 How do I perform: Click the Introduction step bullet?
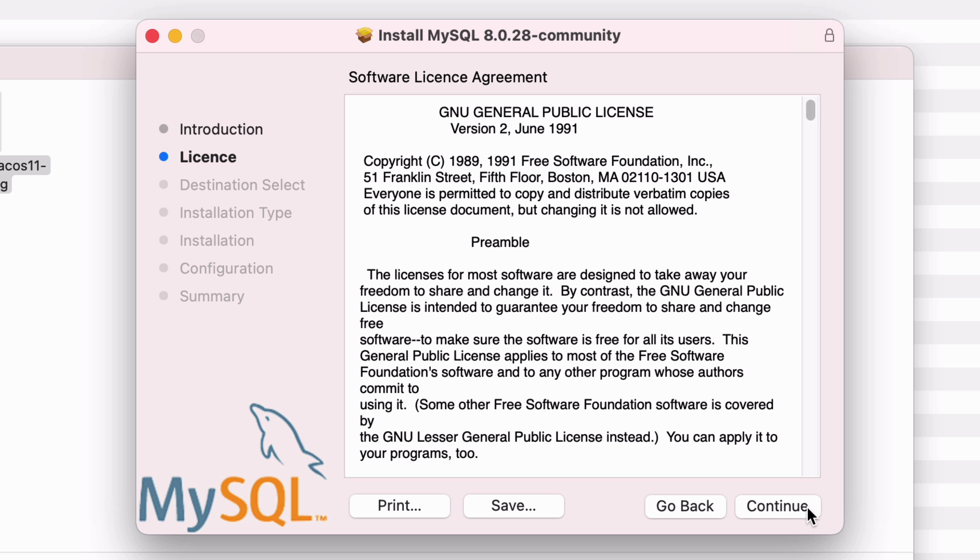pos(164,129)
